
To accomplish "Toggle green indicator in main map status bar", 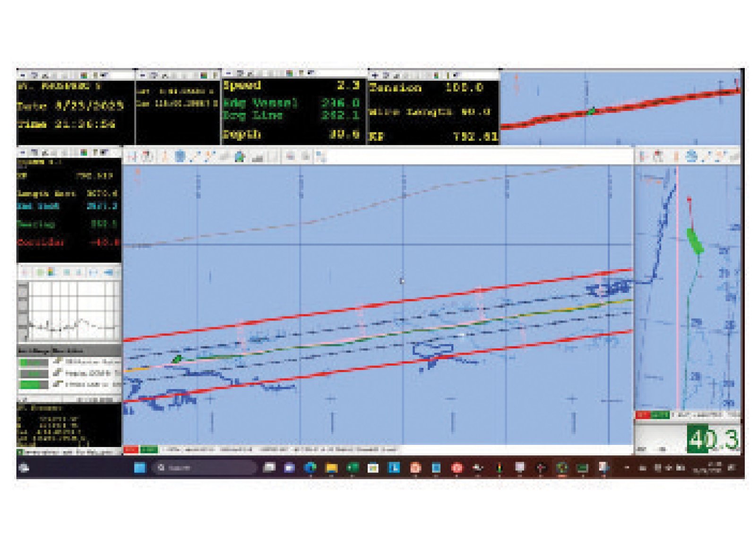I will [x=148, y=449].
